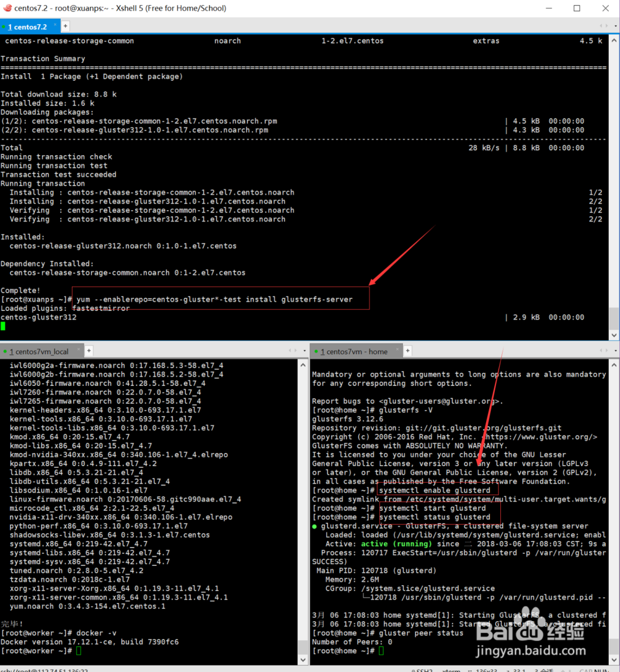Click scroll-up arrow of centos7vm_local terminal
620x672 pixels.
tap(303, 365)
